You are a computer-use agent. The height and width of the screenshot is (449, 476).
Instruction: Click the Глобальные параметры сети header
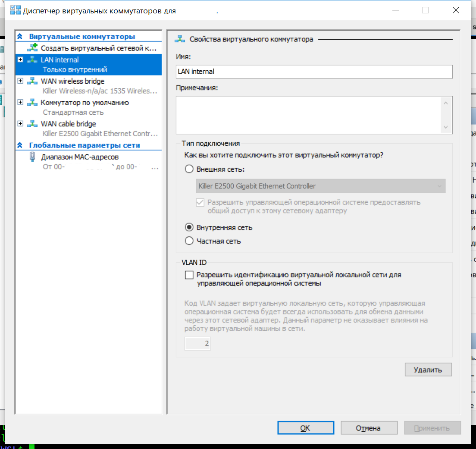[x=85, y=145]
